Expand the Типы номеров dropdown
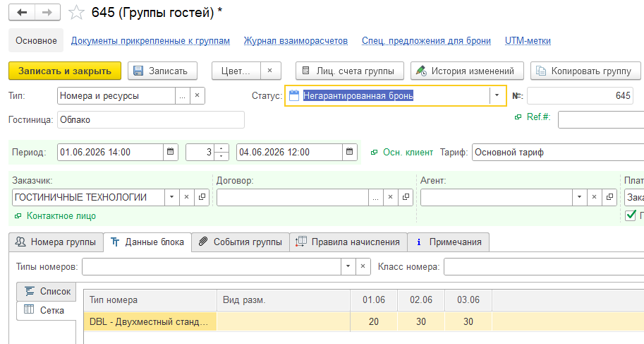 tap(348, 266)
